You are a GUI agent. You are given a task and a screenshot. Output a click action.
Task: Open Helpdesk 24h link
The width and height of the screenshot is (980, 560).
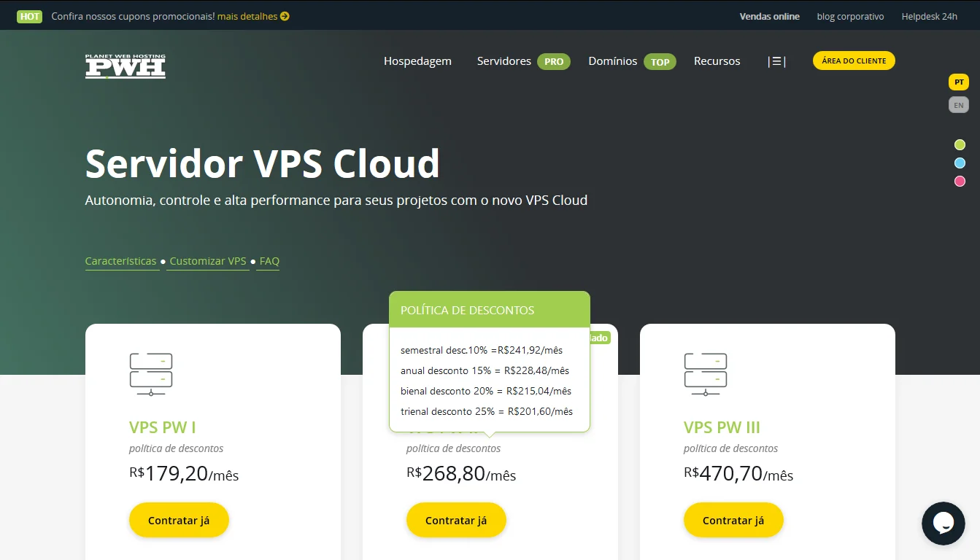[x=929, y=16]
